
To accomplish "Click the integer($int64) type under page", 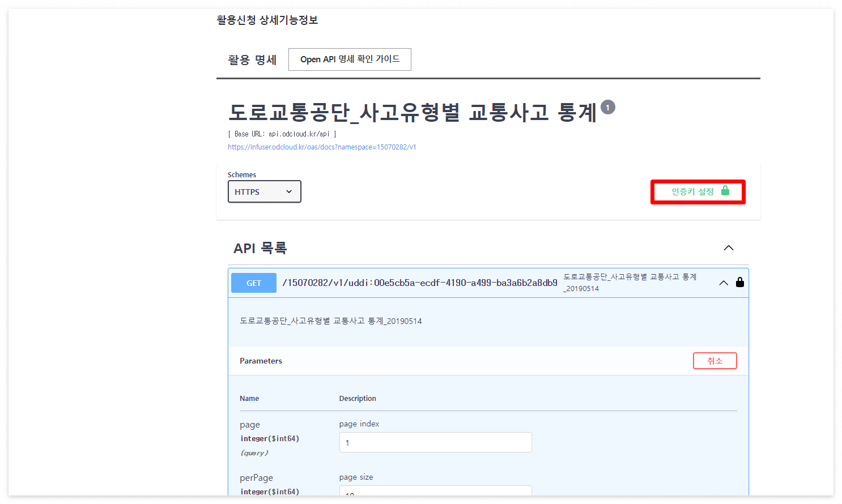I will tap(270, 439).
